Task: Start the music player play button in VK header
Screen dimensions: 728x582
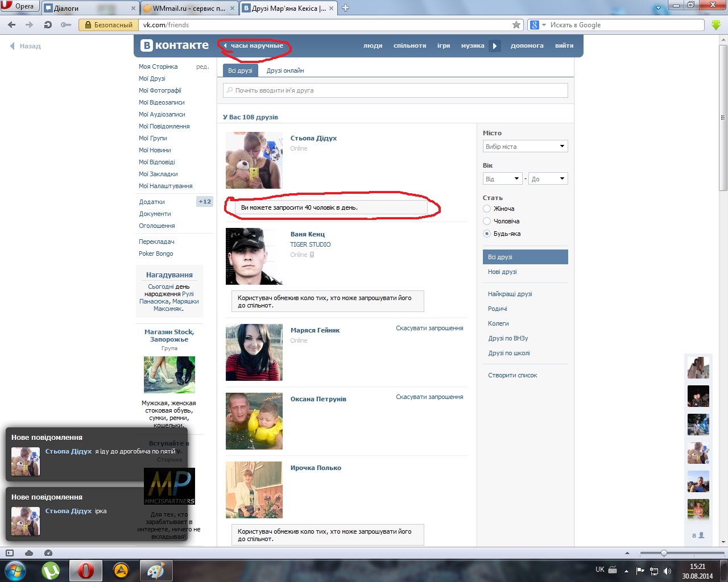Action: [x=495, y=46]
